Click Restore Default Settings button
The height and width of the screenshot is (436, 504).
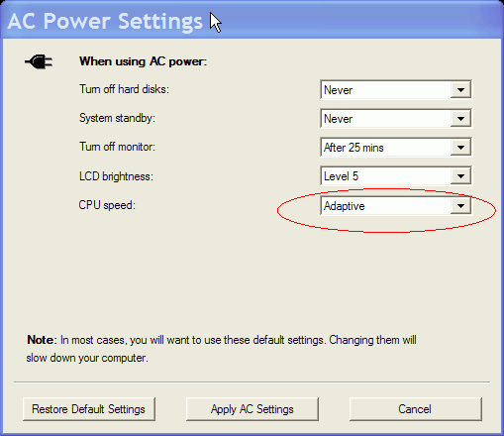pyautogui.click(x=89, y=409)
